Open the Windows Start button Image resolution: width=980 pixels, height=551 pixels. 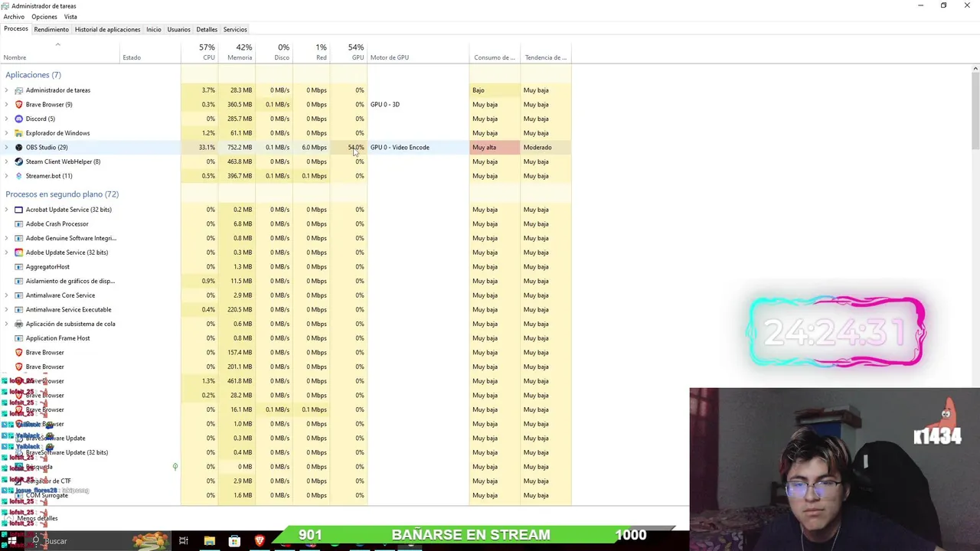pos(12,541)
